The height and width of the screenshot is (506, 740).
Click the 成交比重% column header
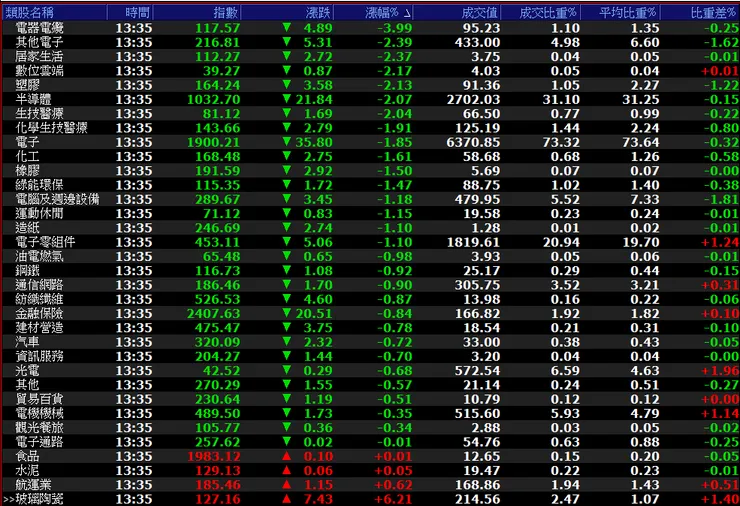pyautogui.click(x=540, y=13)
